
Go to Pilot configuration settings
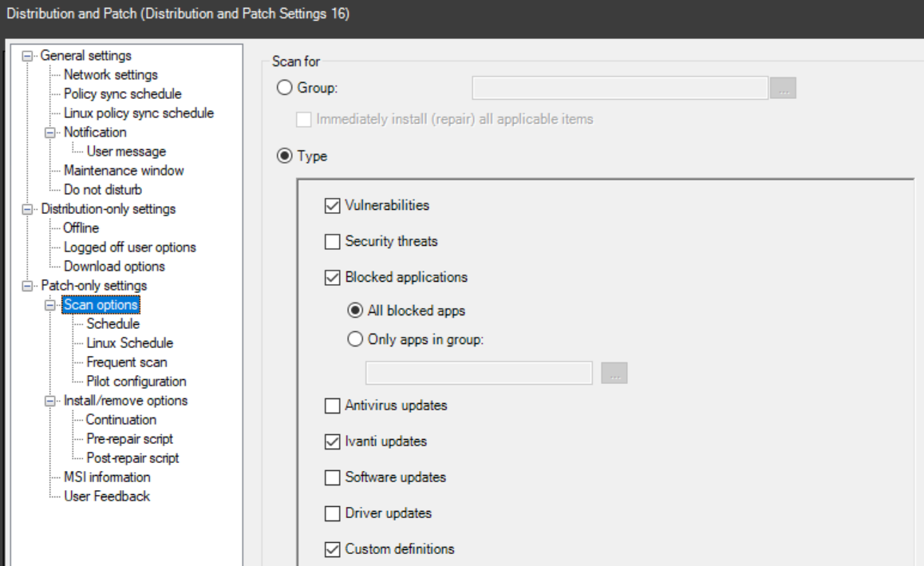(136, 382)
